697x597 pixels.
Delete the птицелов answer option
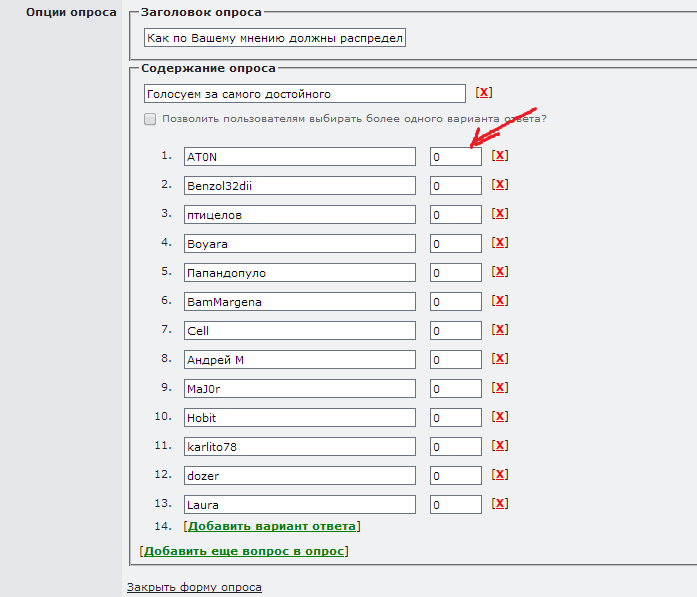click(500, 214)
